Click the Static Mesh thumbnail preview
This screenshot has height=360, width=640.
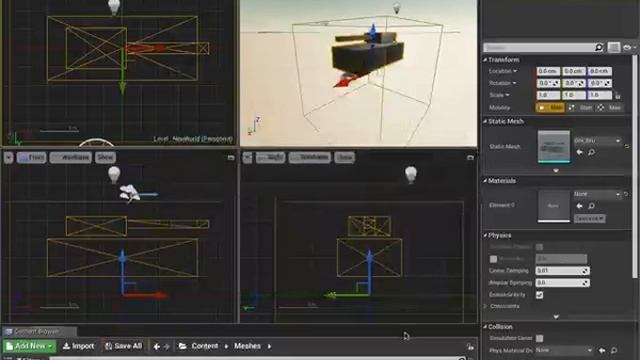pos(553,147)
